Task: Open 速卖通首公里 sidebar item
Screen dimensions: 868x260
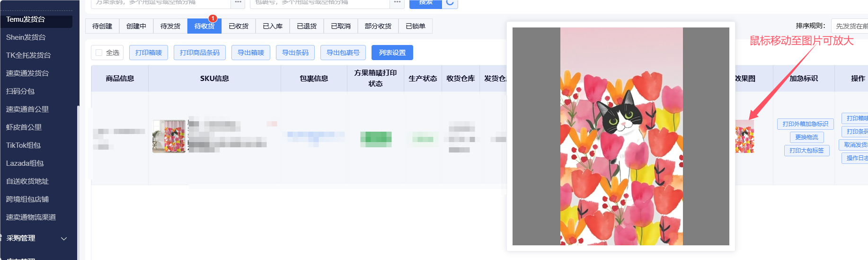Action: point(27,109)
